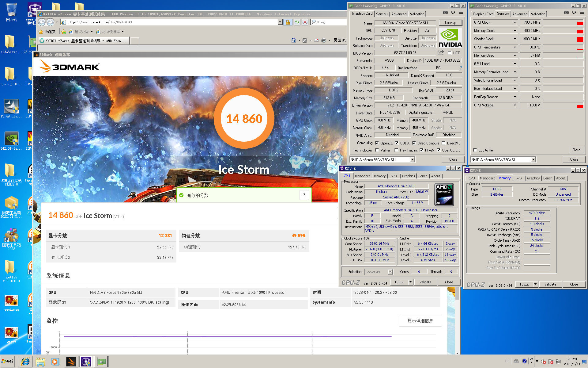Expand the GPU Temperature sensor dropdown
The image size is (588, 368).
coord(515,47)
